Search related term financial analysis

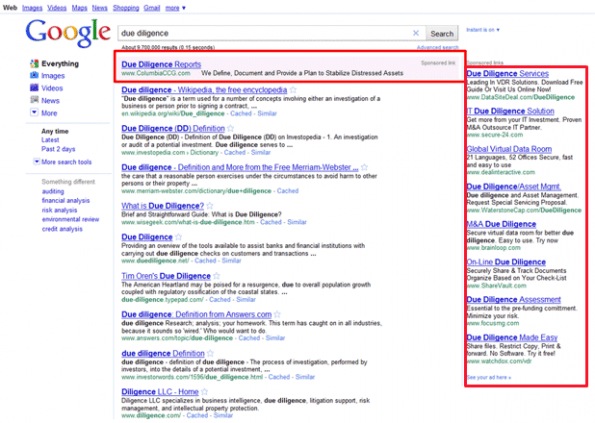66,201
